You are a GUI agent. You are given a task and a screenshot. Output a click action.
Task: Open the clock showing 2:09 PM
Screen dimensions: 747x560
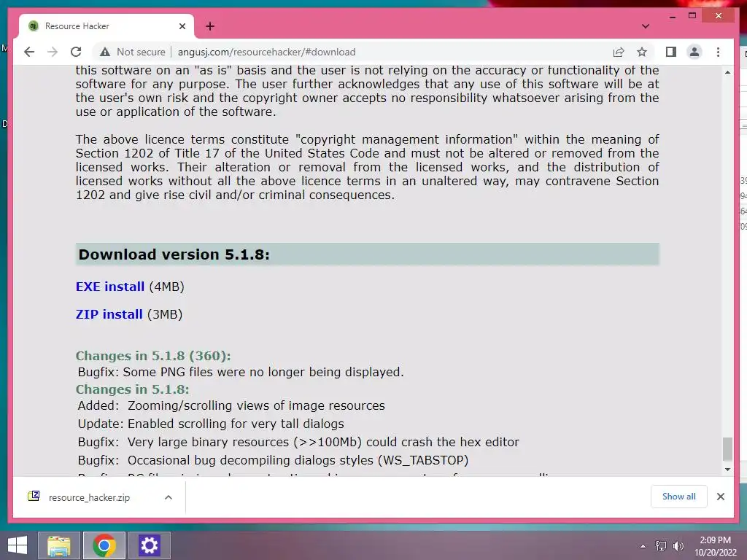coord(715,546)
